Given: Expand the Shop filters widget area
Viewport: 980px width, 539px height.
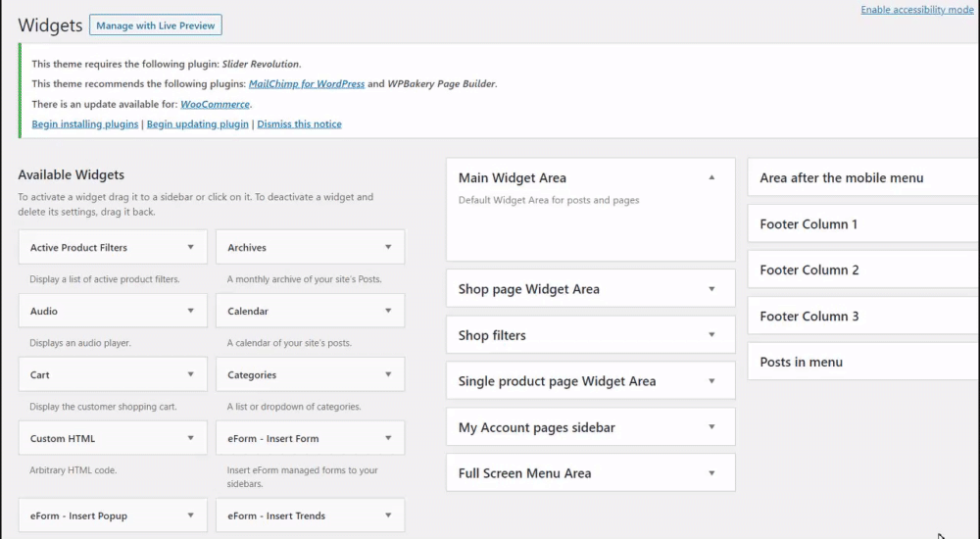Looking at the screenshot, I should coord(711,335).
